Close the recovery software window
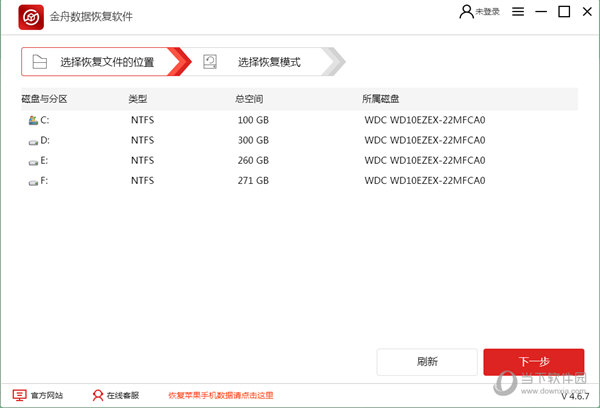Image resolution: width=600 pixels, height=408 pixels. [x=587, y=12]
